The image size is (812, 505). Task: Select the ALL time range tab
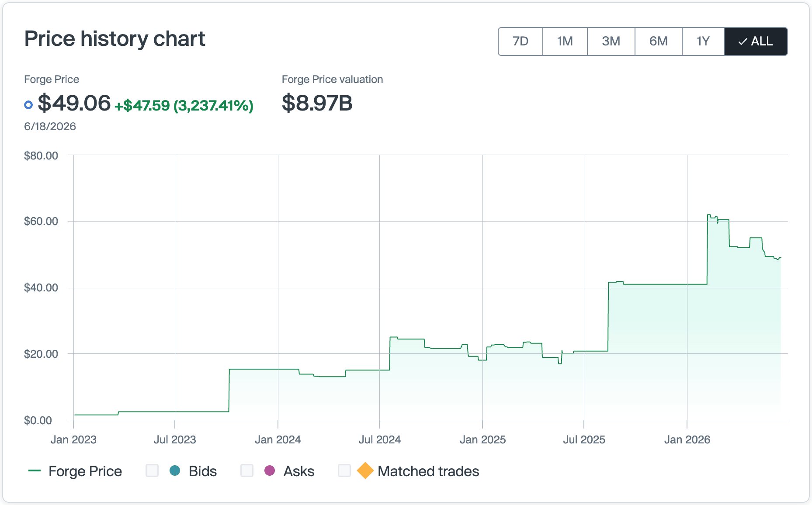coord(756,42)
